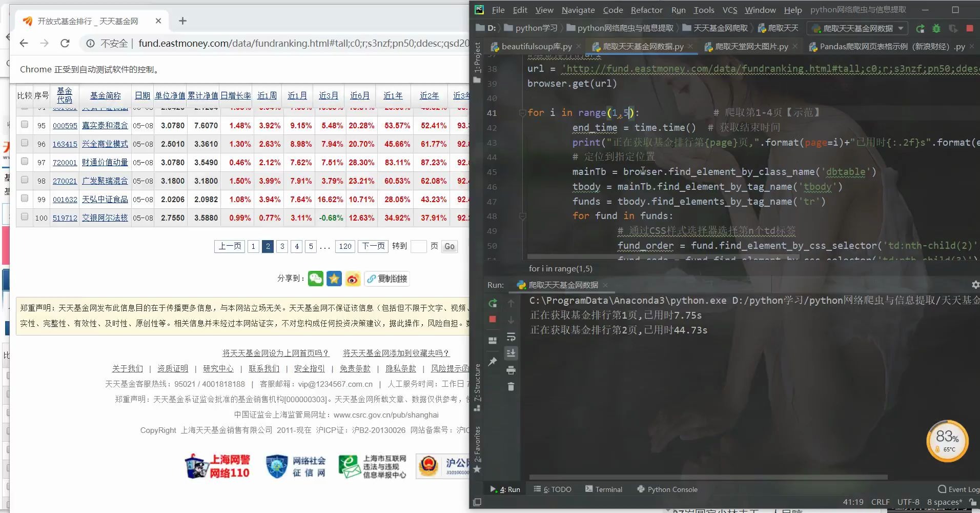Open the Refactor menu

click(646, 10)
